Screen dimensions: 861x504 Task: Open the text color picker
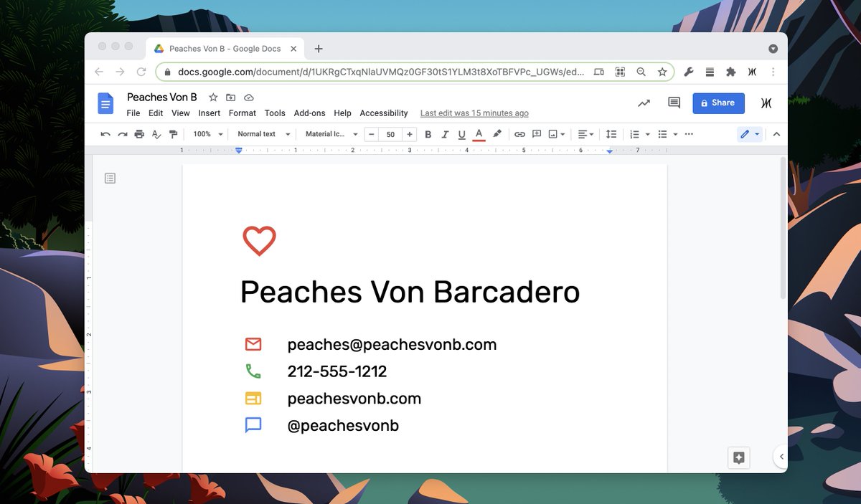pyautogui.click(x=479, y=134)
